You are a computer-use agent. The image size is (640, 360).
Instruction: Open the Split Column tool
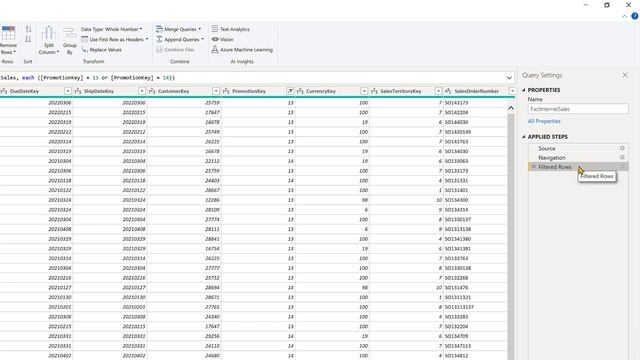pos(49,41)
